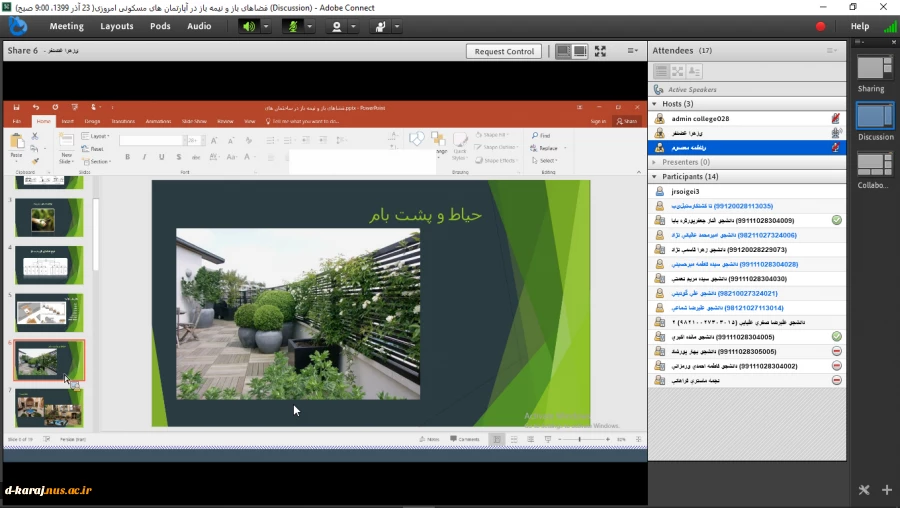The height and width of the screenshot is (508, 900).
Task: Open the webcam options dropdown arrow
Action: pyautogui.click(x=354, y=26)
